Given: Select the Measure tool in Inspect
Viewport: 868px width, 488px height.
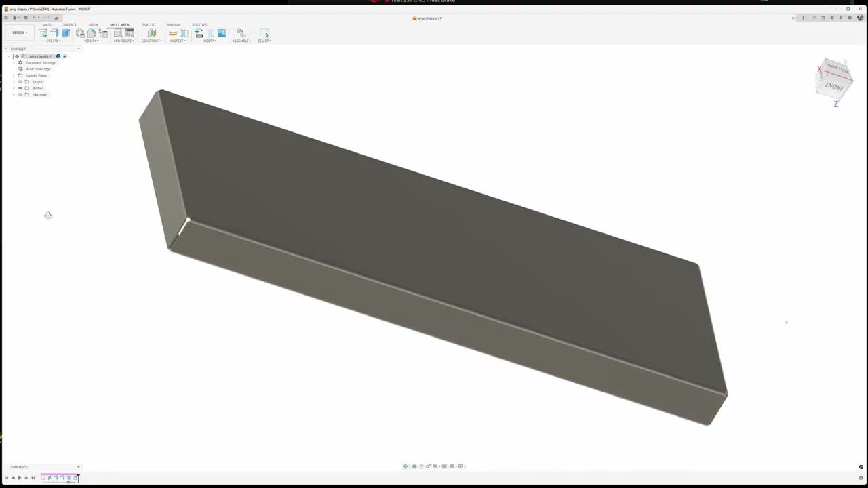Looking at the screenshot, I should 173,33.
